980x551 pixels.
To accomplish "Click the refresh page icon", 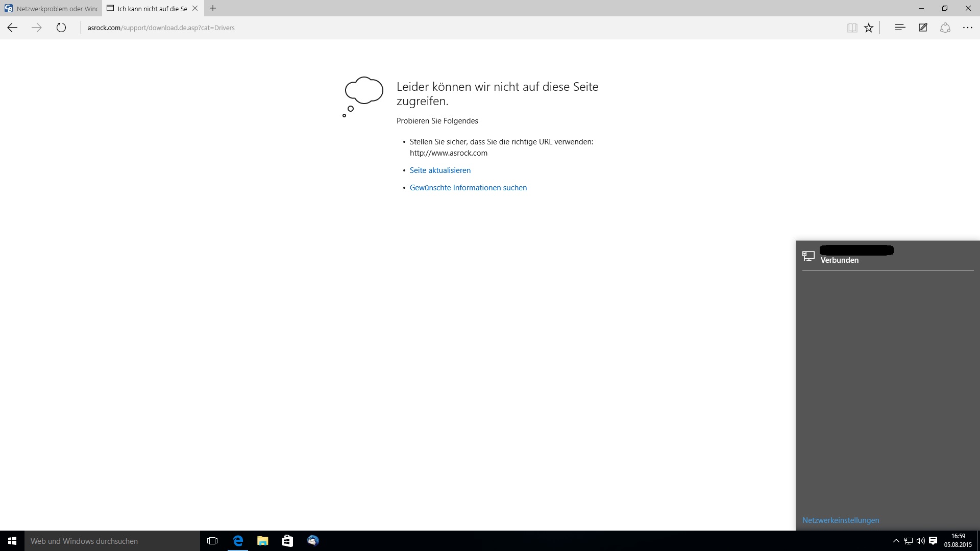I will 61,28.
